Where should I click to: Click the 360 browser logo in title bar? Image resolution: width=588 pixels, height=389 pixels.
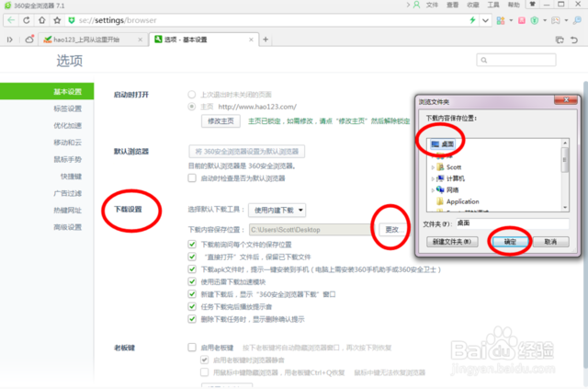[x=7, y=6]
